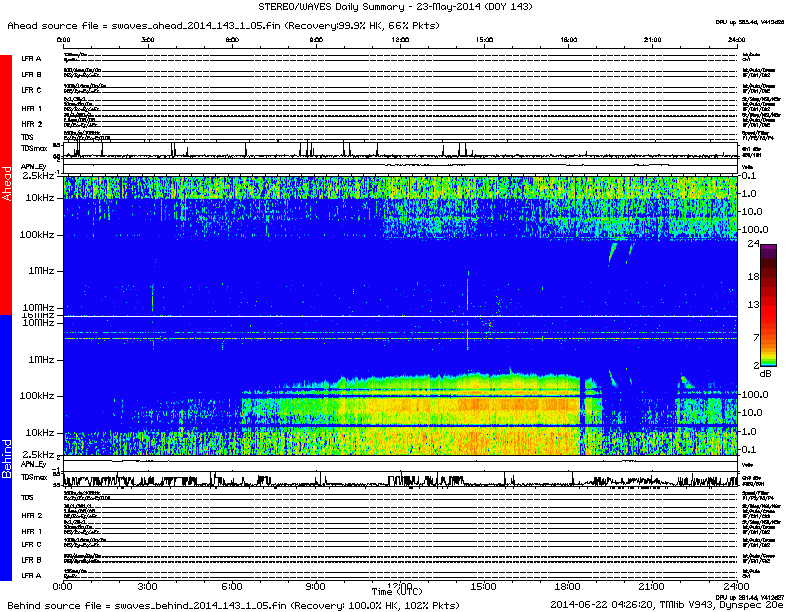Click the 21:00 tick label on bottom axis
Image resolution: width=792 pixels, height=612 pixels.
(651, 586)
